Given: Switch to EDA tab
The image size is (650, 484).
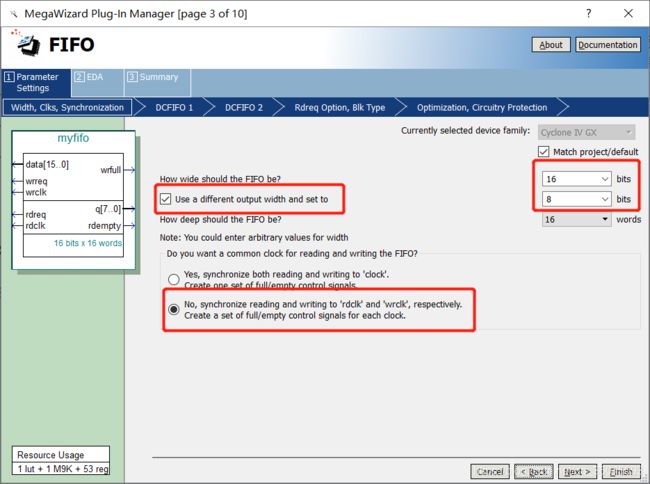Looking at the screenshot, I should coord(97,82).
